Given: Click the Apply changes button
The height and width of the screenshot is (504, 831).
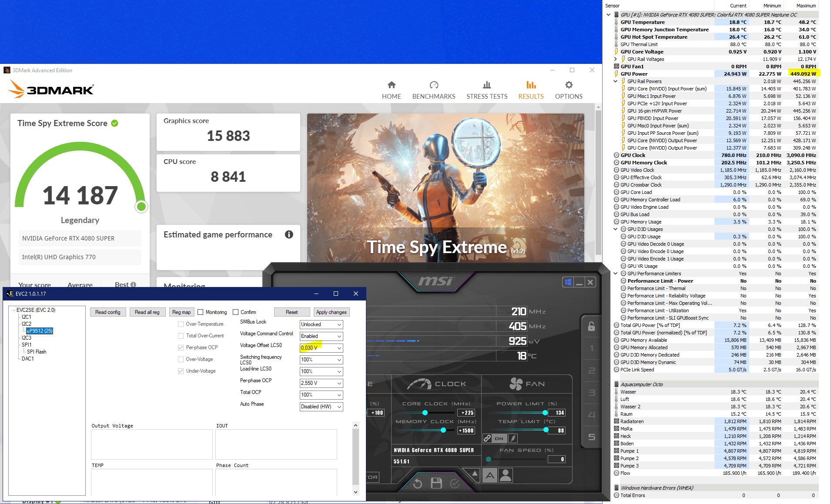Looking at the screenshot, I should [332, 312].
